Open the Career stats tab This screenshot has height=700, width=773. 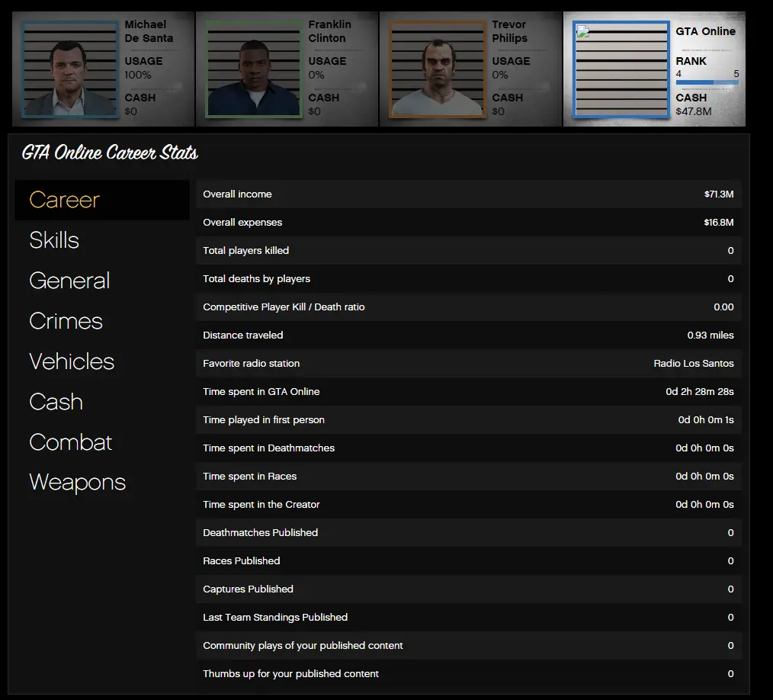(x=65, y=200)
